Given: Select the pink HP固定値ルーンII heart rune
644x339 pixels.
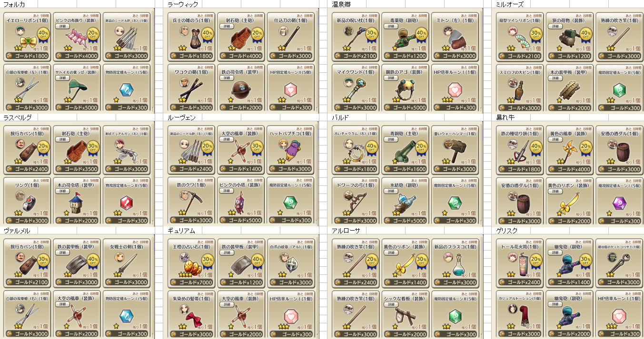Looking at the screenshot, I should (x=290, y=88).
